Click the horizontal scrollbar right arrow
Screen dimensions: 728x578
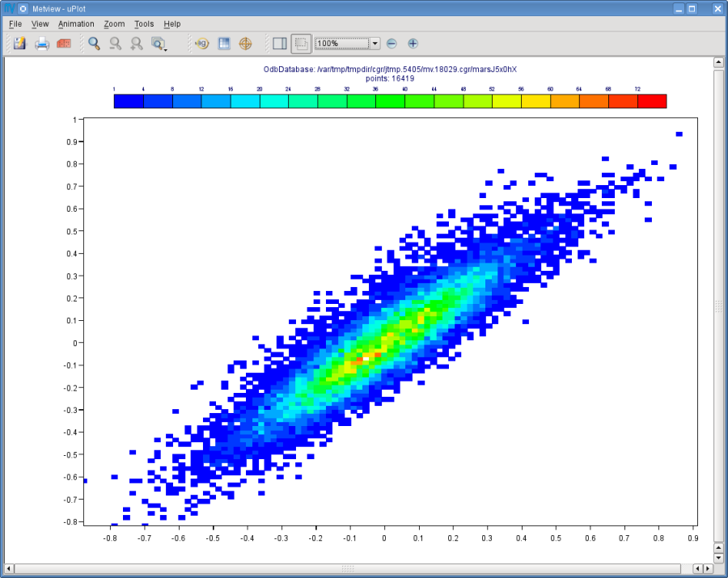click(x=708, y=568)
